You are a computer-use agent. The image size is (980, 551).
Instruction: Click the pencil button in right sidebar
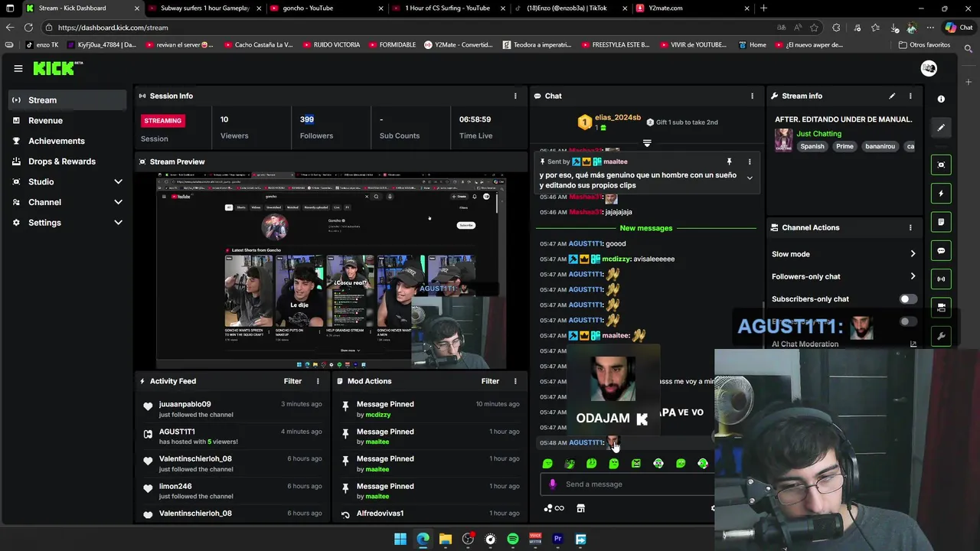(941, 128)
